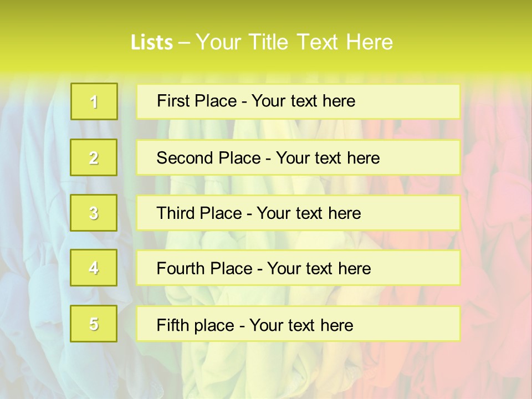Select the number 2 box
Viewport: 532px width, 399px height.
94,157
